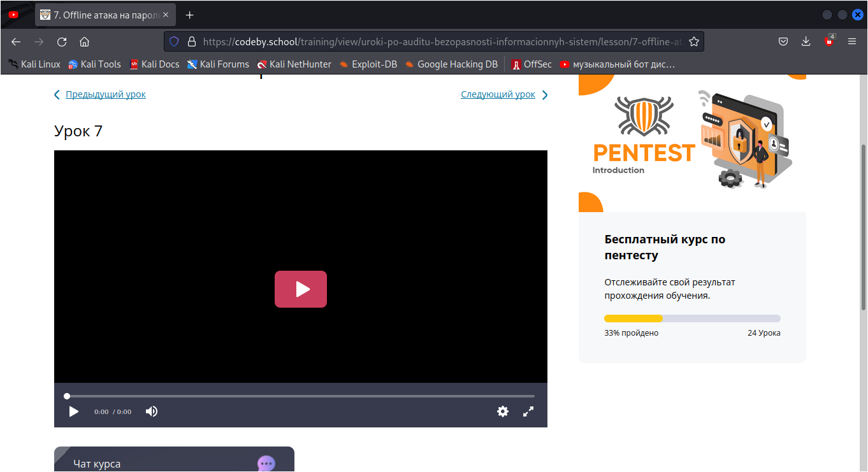868x472 pixels.
Task: Bookmark this page with the star icon
Action: (x=694, y=42)
